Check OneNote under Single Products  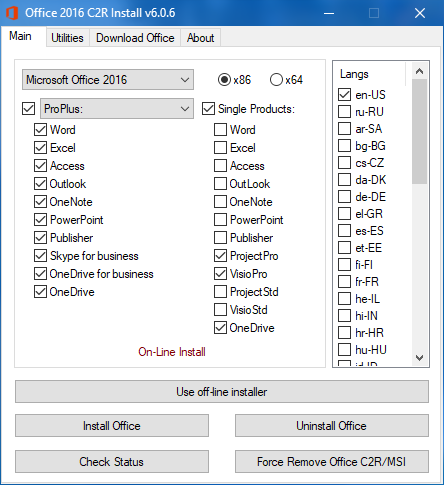[x=220, y=202]
